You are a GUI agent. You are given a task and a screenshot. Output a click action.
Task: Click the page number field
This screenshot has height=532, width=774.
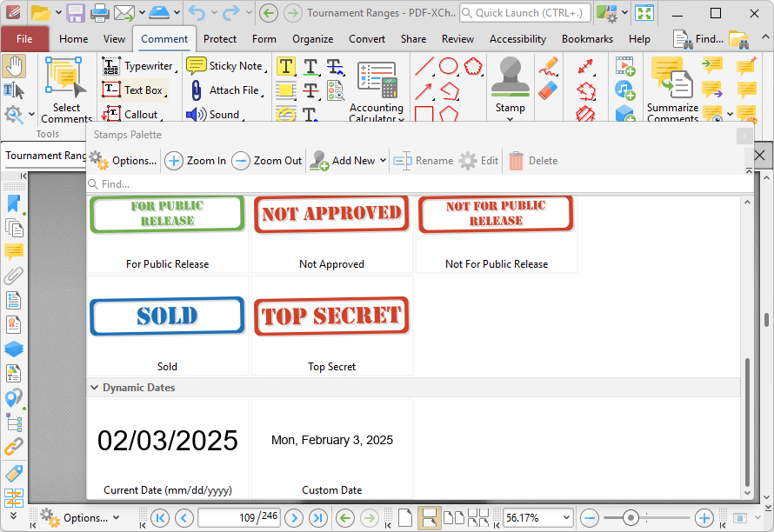click(x=239, y=518)
